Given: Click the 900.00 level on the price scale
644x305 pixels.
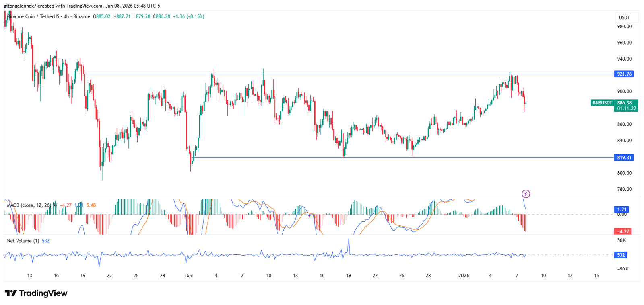Looking at the screenshot, I should point(624,91).
